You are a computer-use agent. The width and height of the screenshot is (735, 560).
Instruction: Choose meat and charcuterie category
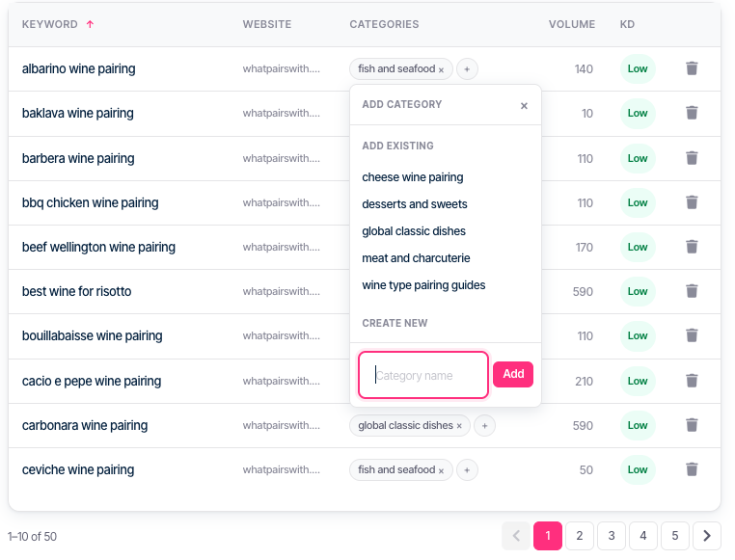pyautogui.click(x=416, y=258)
